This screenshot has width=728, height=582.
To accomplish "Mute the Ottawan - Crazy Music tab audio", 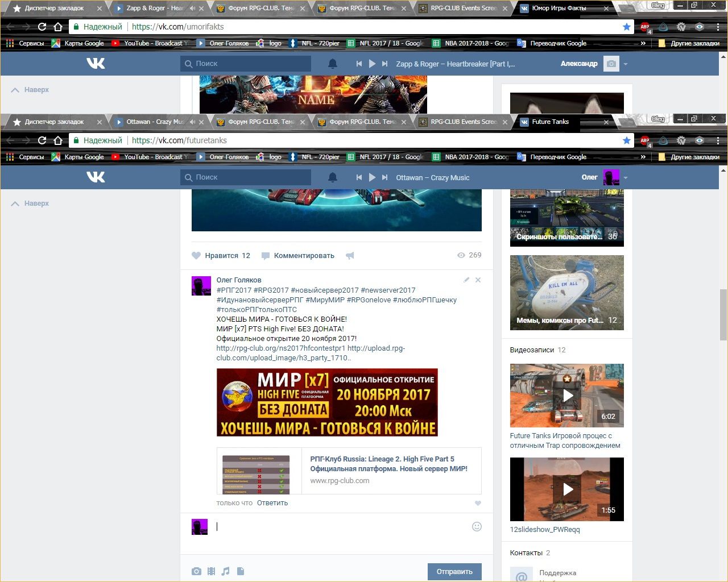I will point(192,122).
